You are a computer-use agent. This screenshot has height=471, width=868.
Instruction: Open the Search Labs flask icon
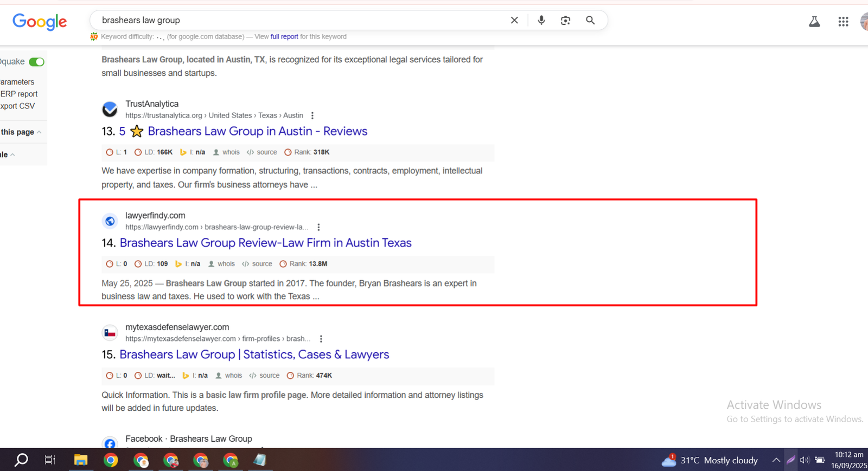coord(814,22)
